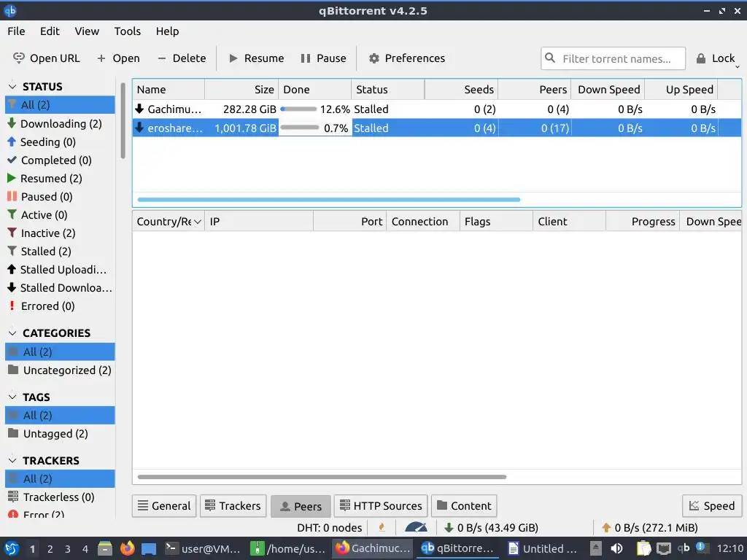Open Firefox from the taskbar launcher

pos(127,548)
